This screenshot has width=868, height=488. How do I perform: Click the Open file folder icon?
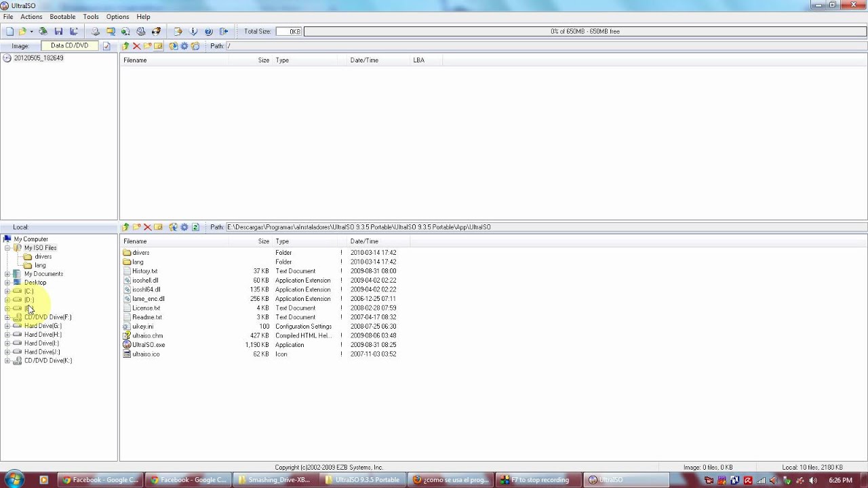coord(22,31)
